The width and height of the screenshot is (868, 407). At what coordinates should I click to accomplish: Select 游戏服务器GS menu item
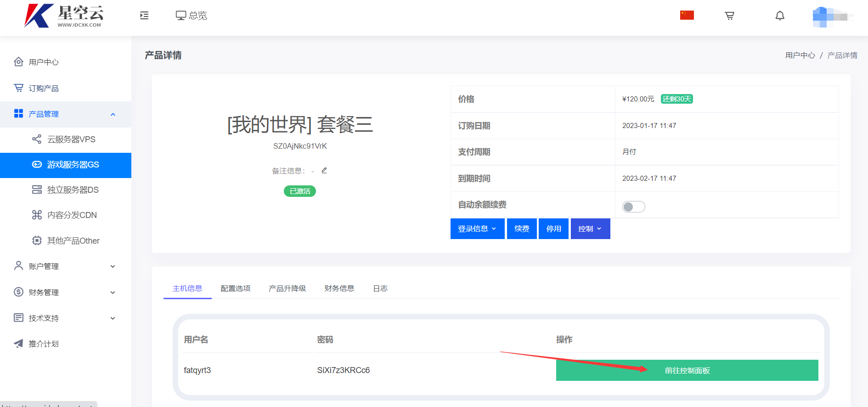[x=66, y=165]
